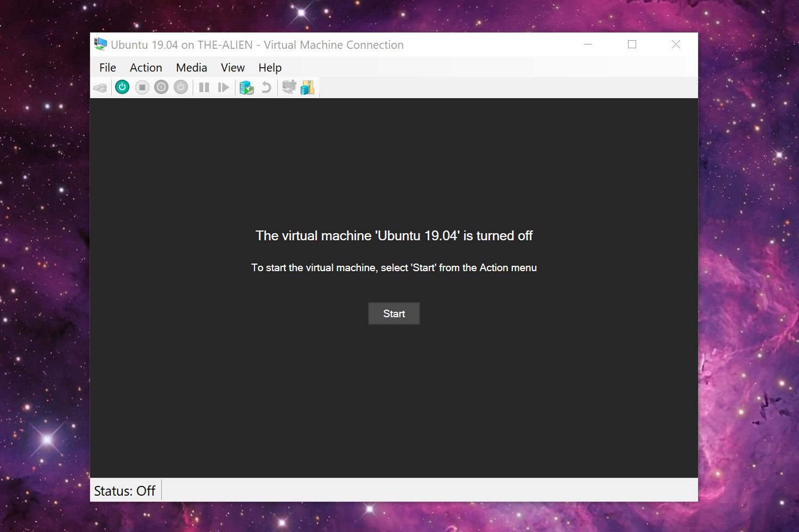The image size is (799, 532).
Task: Open the Action menu
Action: click(x=146, y=68)
